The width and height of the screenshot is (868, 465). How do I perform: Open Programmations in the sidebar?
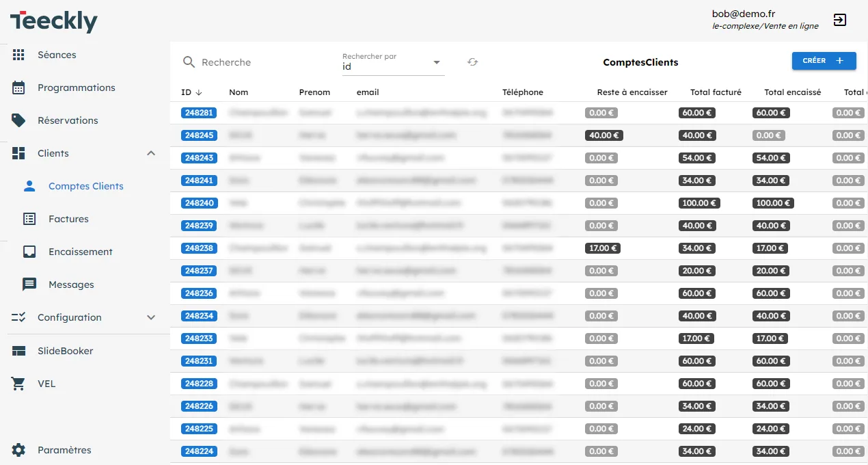pos(77,88)
